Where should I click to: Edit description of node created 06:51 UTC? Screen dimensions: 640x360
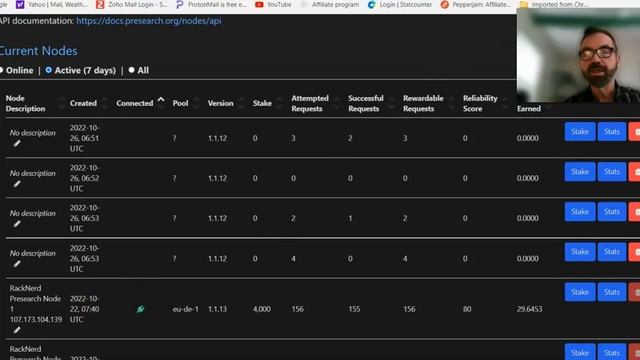click(17, 143)
